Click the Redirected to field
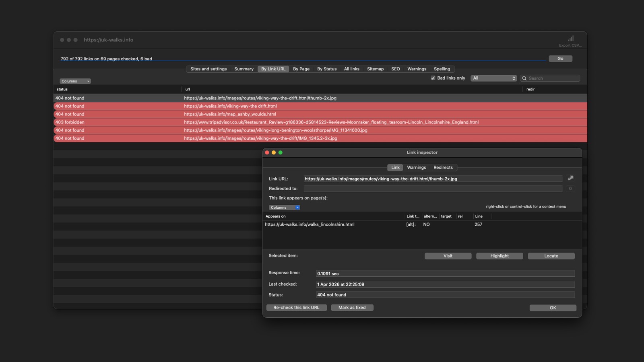 [433, 189]
